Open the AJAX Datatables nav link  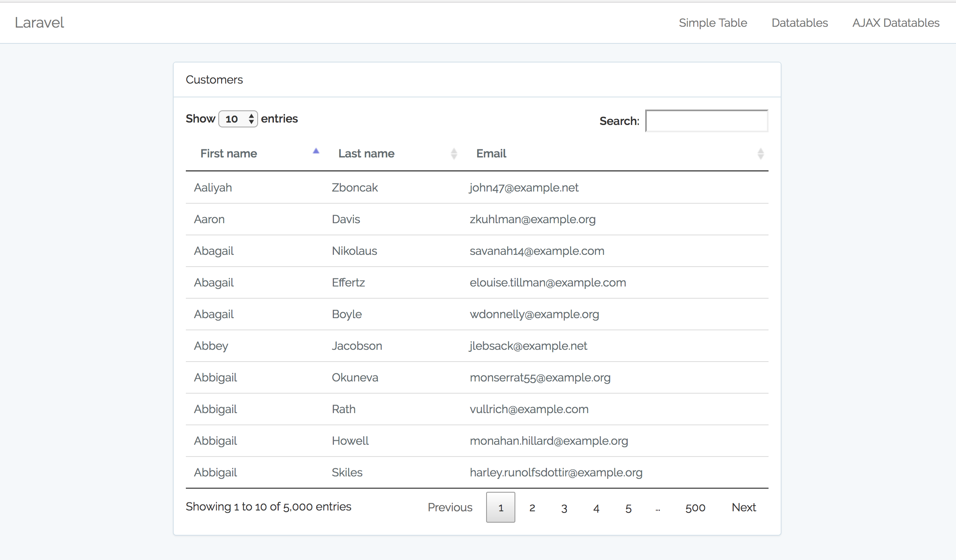click(896, 23)
